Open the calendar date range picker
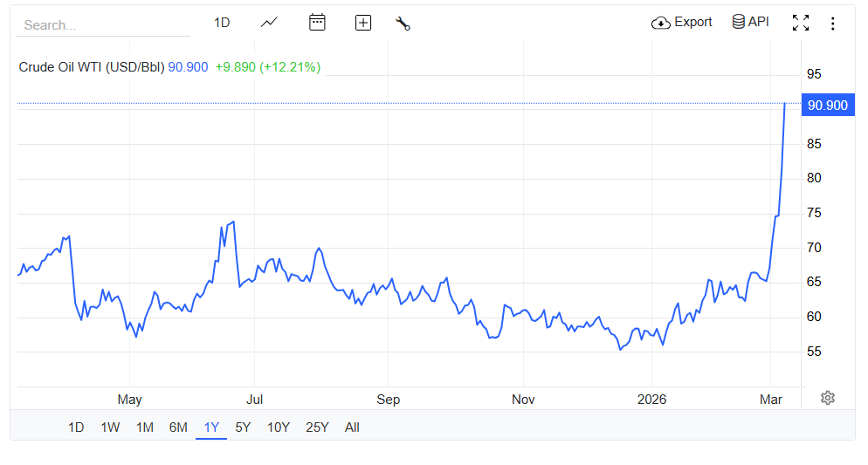The width and height of the screenshot is (868, 465). coord(317,23)
